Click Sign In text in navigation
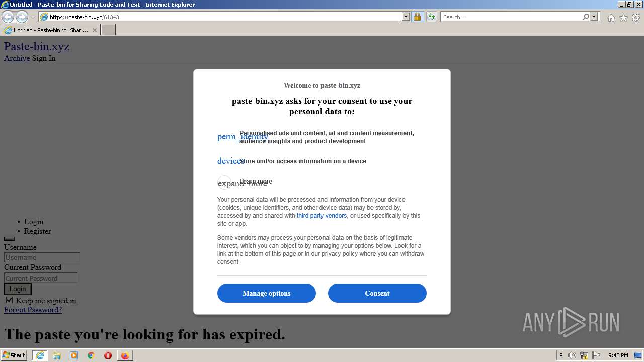Viewport: 644px width, 362px height. click(x=44, y=58)
